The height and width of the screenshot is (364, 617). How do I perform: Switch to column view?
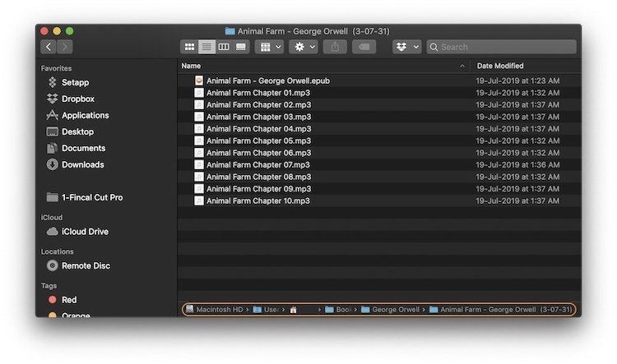point(224,47)
